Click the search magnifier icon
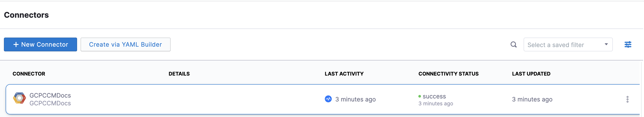The height and width of the screenshot is (117, 644). pyautogui.click(x=513, y=45)
